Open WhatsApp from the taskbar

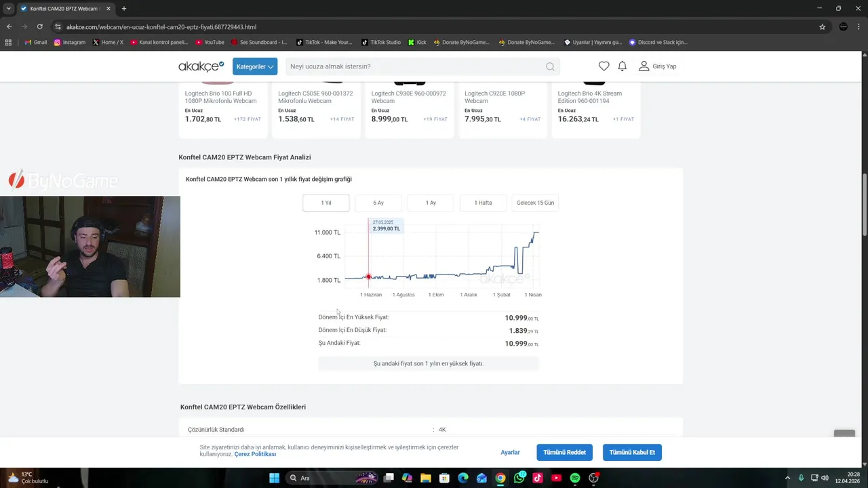pyautogui.click(x=519, y=478)
